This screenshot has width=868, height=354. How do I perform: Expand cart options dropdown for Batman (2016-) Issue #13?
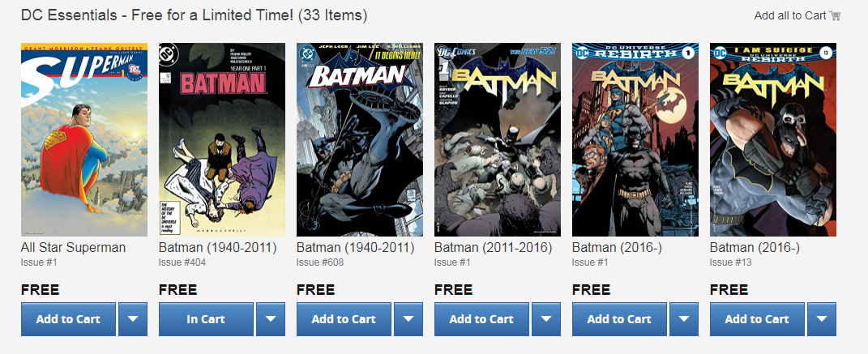pos(821,319)
